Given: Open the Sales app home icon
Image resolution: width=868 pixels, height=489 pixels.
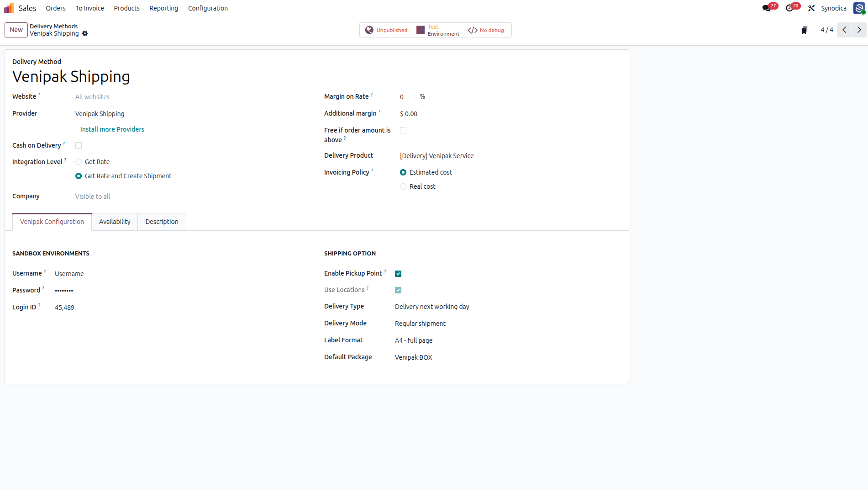Looking at the screenshot, I should tap(9, 8).
